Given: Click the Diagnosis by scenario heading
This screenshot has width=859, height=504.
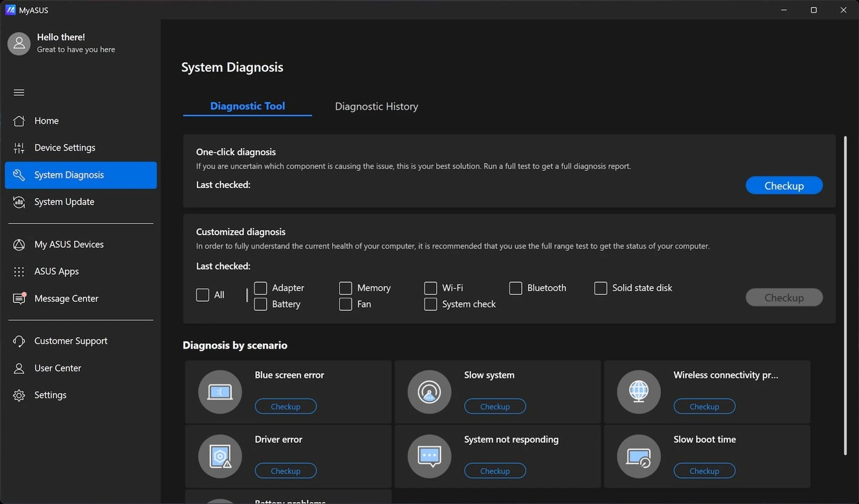Looking at the screenshot, I should [x=235, y=345].
